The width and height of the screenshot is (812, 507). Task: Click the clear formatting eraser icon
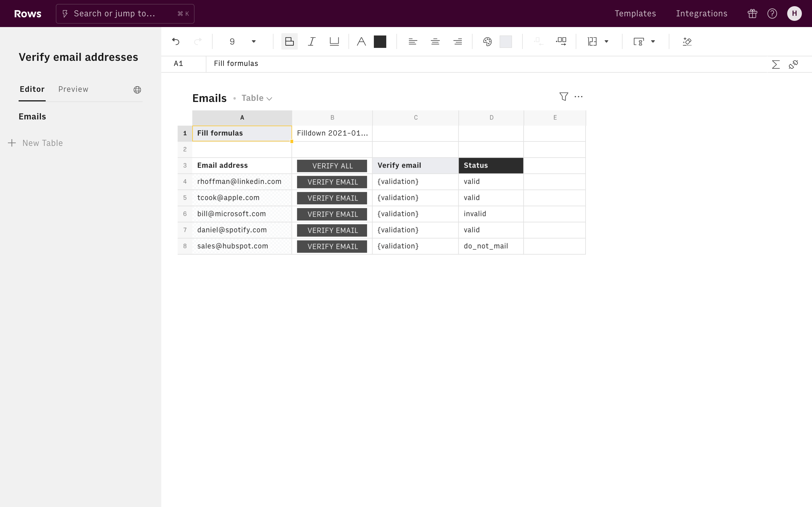[687, 42]
